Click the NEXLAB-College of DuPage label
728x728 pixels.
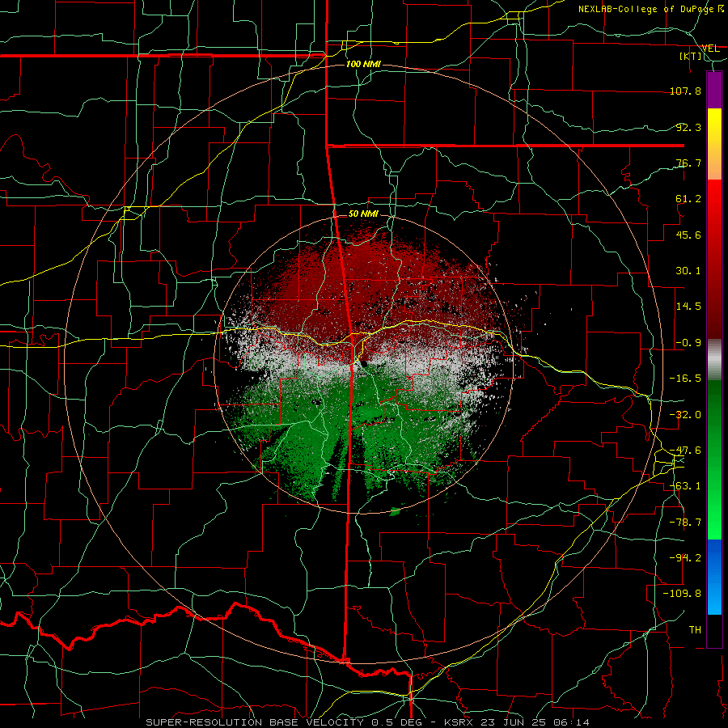pyautogui.click(x=645, y=9)
